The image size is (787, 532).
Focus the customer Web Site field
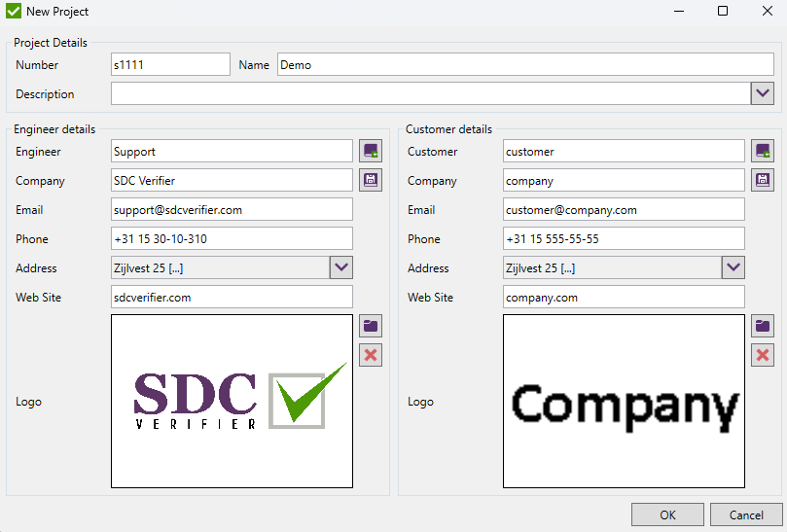coord(624,297)
